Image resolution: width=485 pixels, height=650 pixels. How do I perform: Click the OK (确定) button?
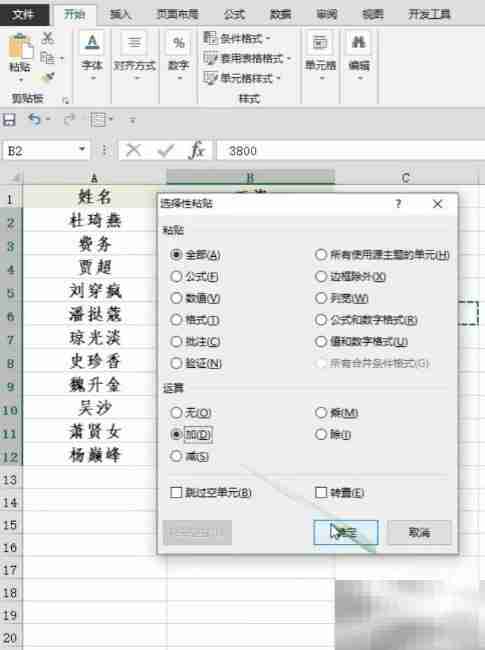346,532
